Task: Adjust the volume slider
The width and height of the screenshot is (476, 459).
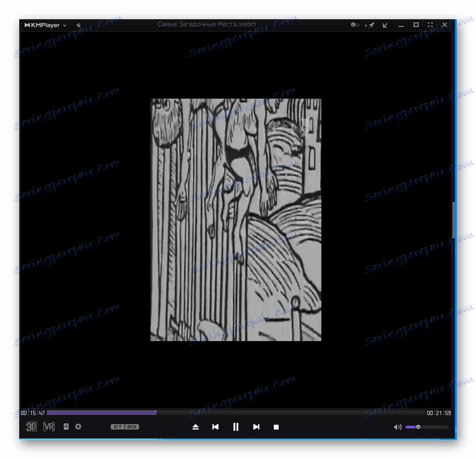Action: [x=427, y=427]
